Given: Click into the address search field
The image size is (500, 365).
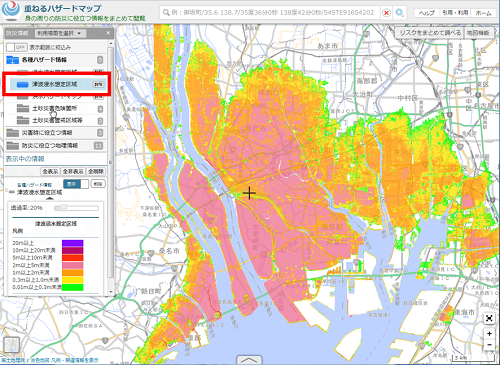Looking at the screenshot, I should [x=269, y=13].
